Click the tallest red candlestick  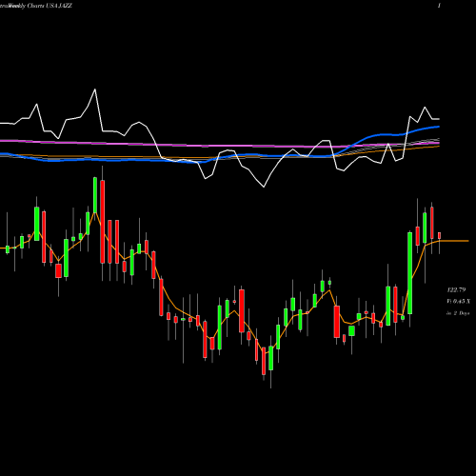pyautogui.click(x=103, y=222)
